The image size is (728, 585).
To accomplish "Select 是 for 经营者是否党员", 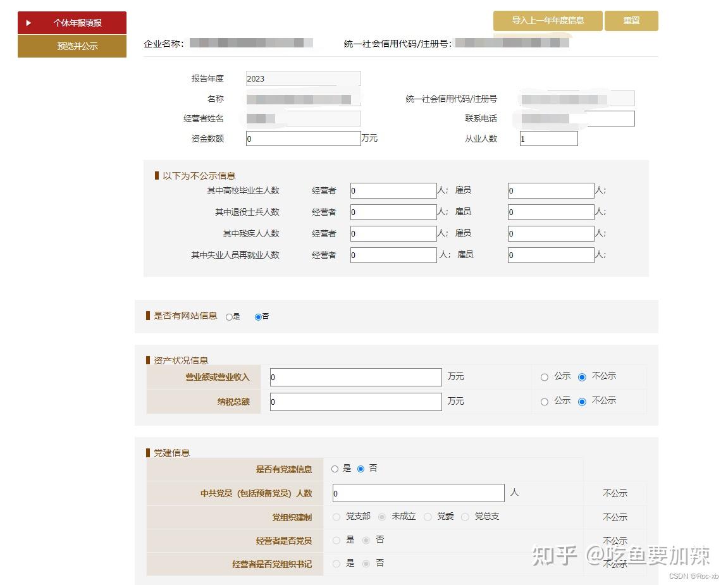I will point(336,540).
